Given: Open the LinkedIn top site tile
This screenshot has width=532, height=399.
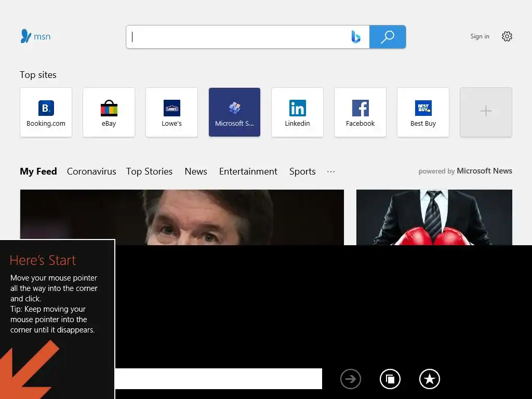Looking at the screenshot, I should point(297,112).
